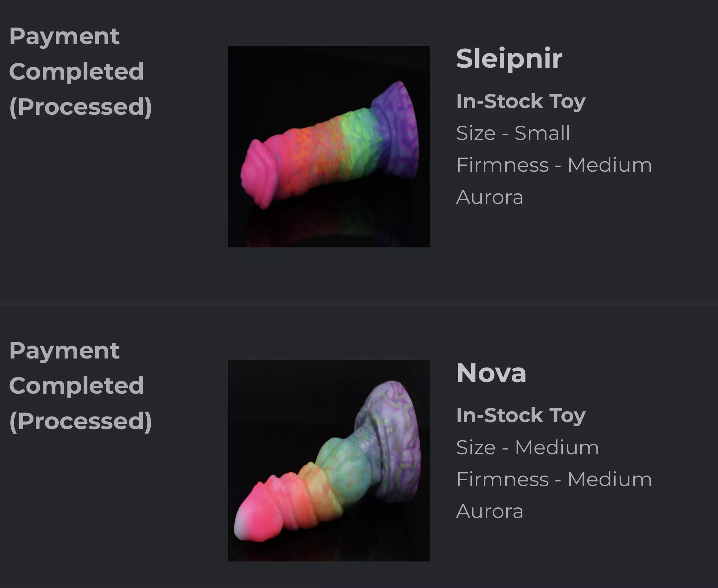
Task: Click the (Processed) text beside Sleipnir
Action: tap(80, 107)
